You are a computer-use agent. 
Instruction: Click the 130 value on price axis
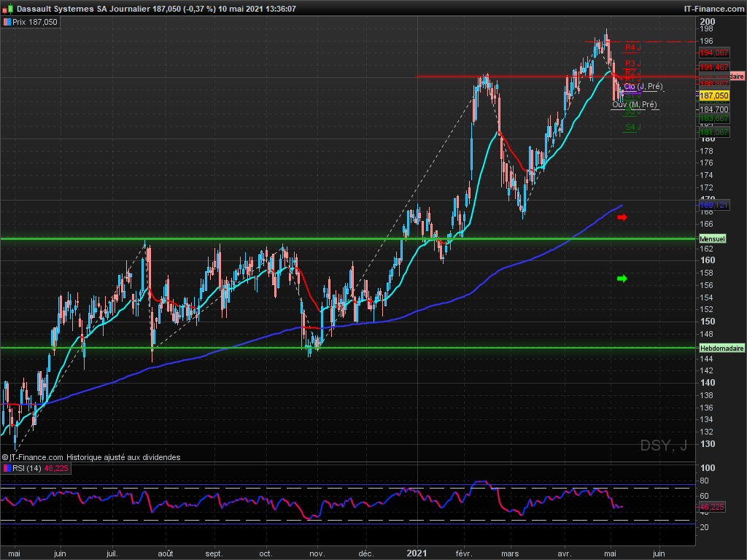[x=708, y=444]
